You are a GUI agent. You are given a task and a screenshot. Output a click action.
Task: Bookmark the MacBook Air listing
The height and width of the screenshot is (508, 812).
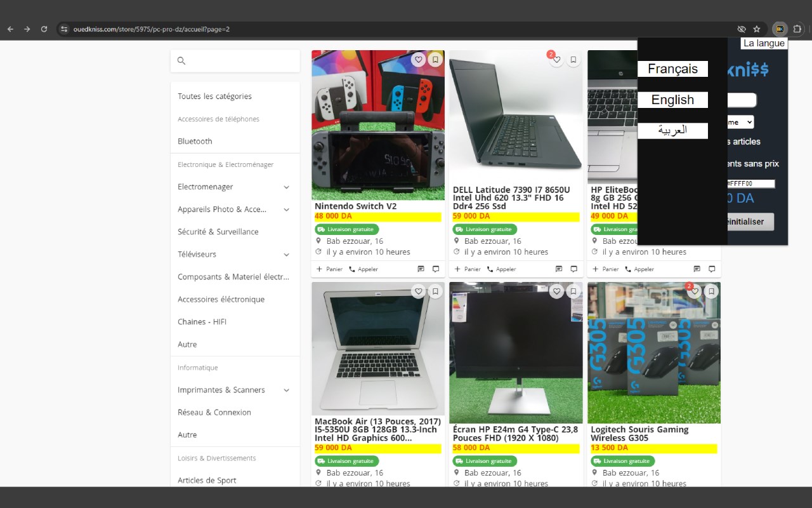[435, 291]
